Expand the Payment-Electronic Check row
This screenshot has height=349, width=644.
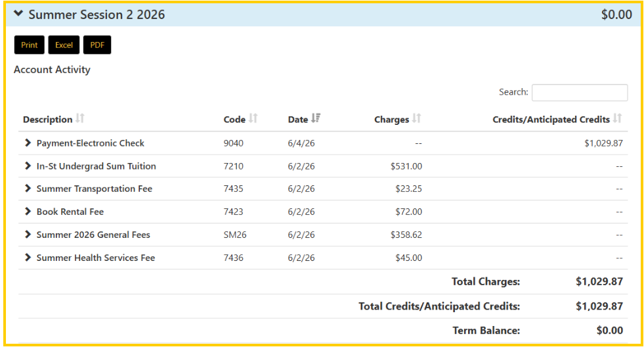28,143
